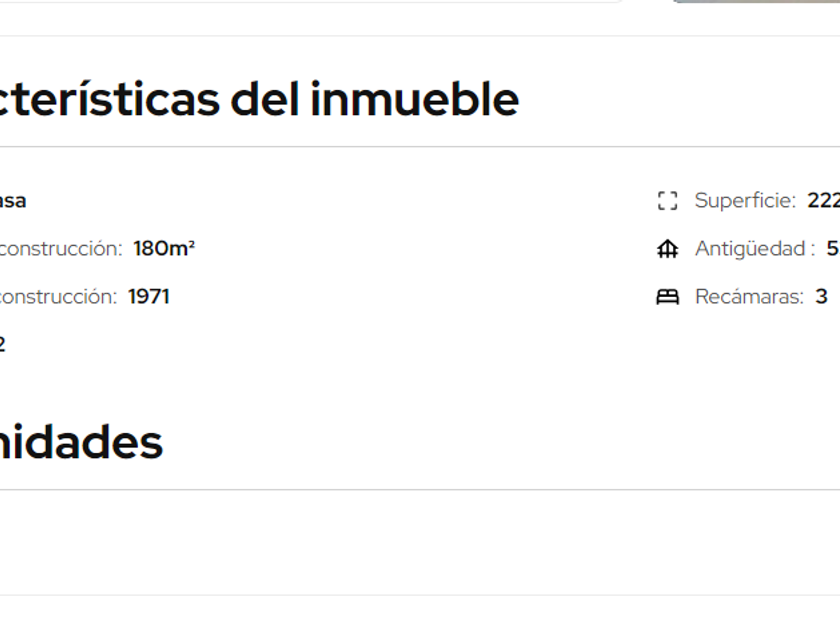Click the construction year 1971
The width and height of the screenshot is (840, 630).
(x=149, y=297)
